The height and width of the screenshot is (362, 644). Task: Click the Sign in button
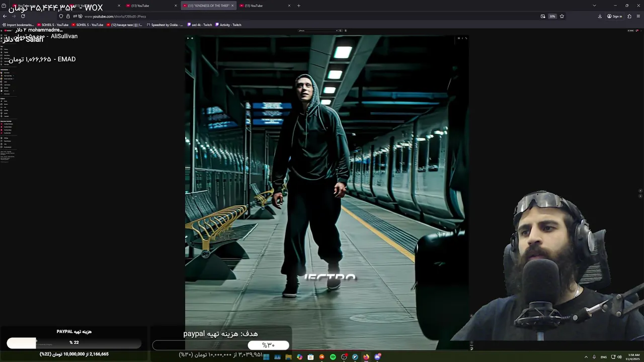(615, 16)
